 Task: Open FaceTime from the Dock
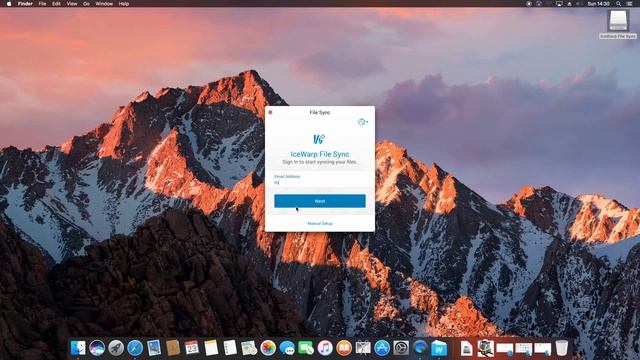306,348
